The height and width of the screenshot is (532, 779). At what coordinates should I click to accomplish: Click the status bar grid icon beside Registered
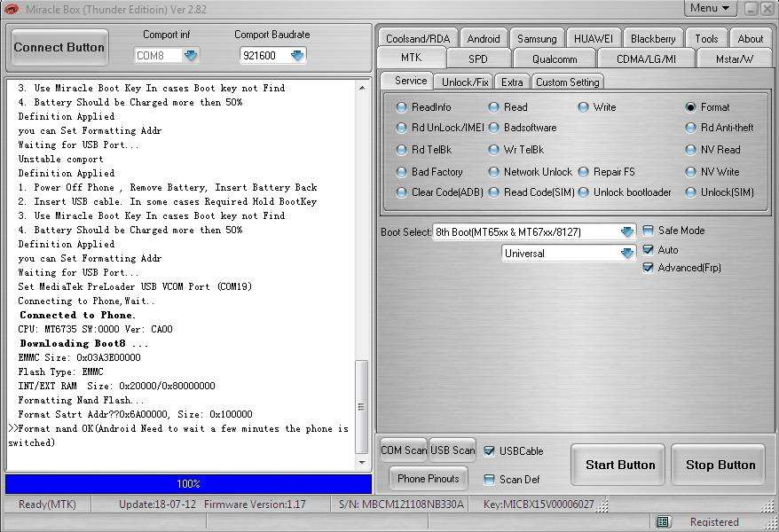pos(662,521)
